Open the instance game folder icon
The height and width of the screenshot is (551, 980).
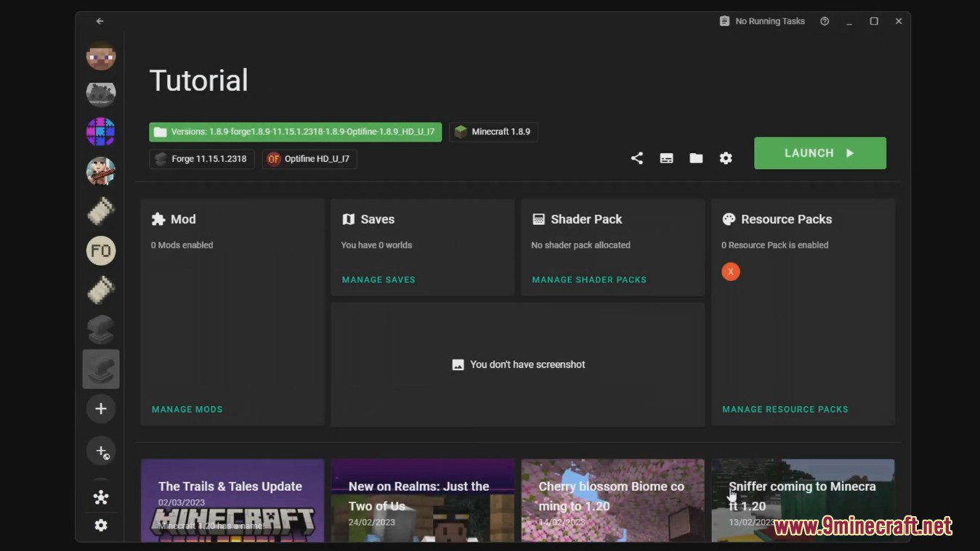click(695, 158)
